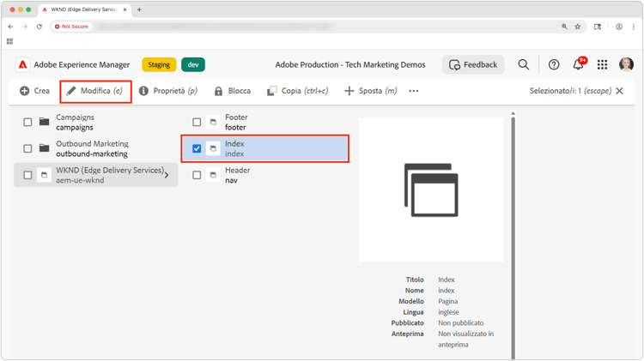
Task: Uncheck the Index page checkbox
Action: click(197, 148)
